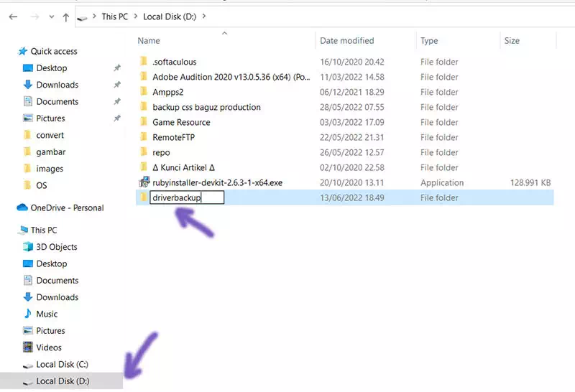Image resolution: width=575 pixels, height=392 pixels.
Task: Expand chevron before This PC breadcrumb
Action: (95, 17)
